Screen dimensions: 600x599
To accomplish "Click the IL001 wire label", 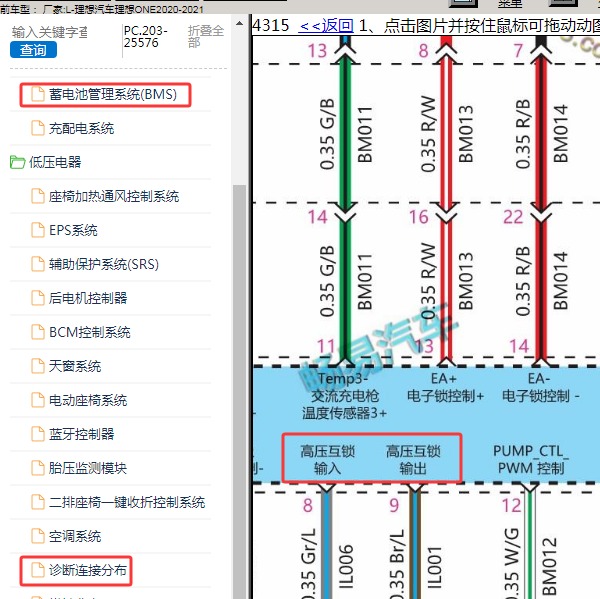I will (434, 566).
